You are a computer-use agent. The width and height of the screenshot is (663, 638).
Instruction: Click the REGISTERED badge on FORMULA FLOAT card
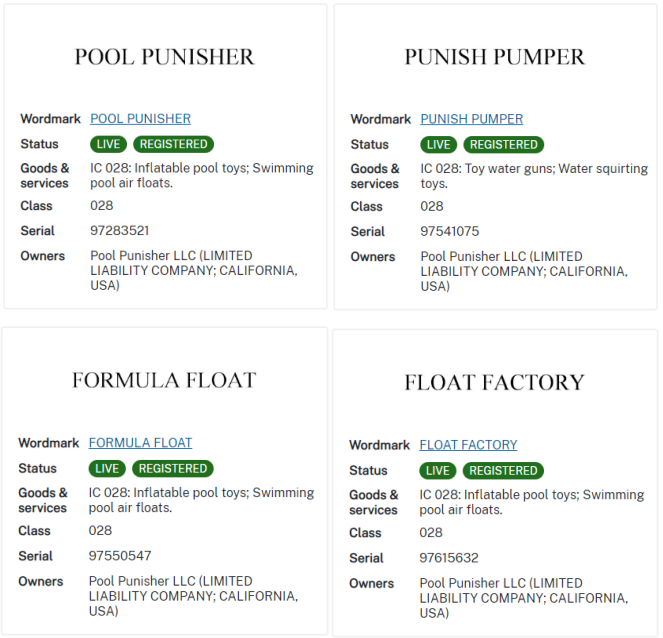[173, 468]
